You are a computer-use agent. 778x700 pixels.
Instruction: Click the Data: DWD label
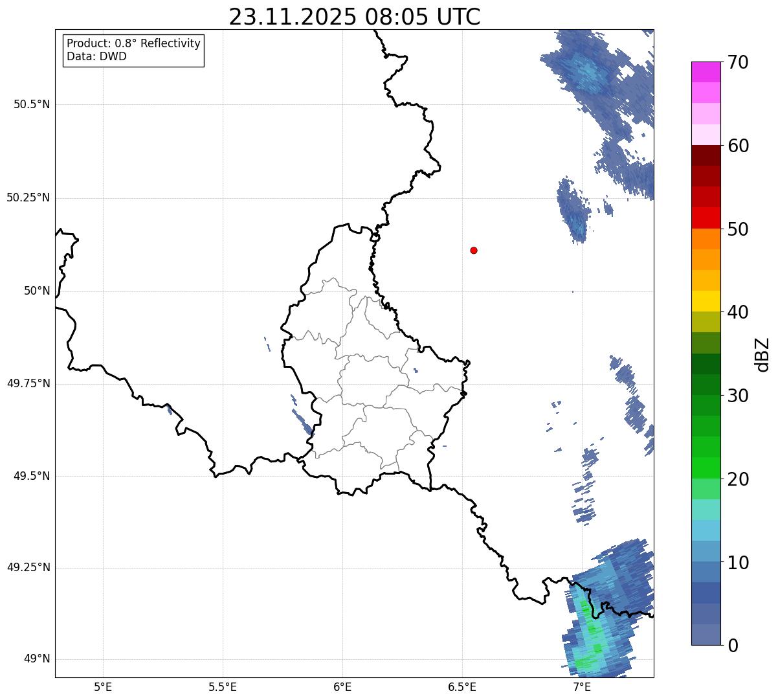coord(96,56)
